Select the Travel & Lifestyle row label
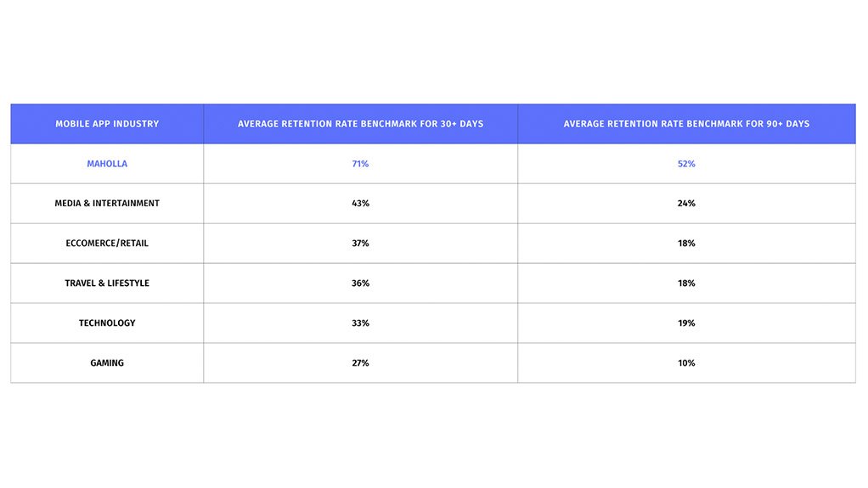868x488 pixels. point(107,283)
